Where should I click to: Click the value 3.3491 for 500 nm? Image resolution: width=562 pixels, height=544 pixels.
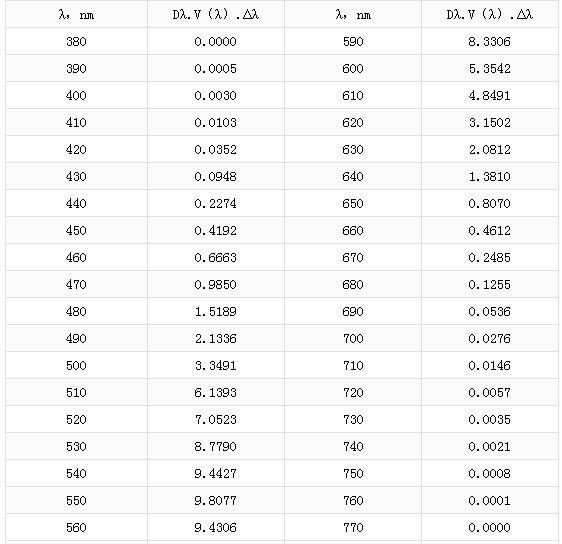coord(215,366)
